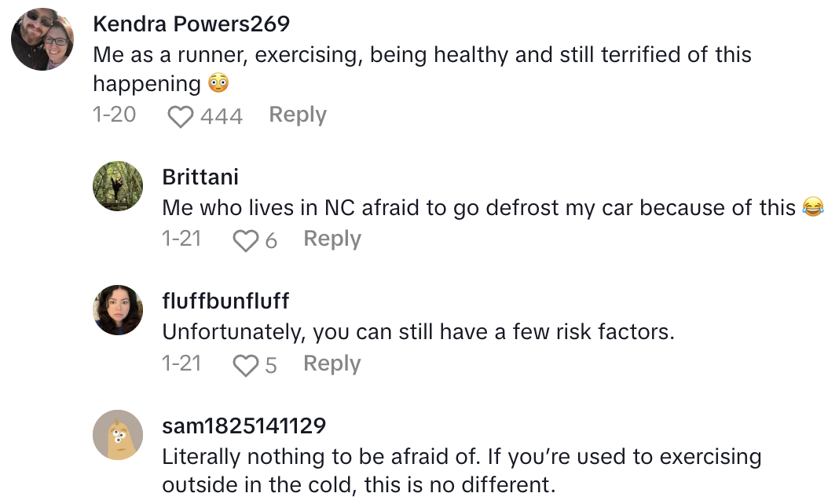Open Brittani's forest avatar
This screenshot has height=504, width=839.
pos(118,186)
